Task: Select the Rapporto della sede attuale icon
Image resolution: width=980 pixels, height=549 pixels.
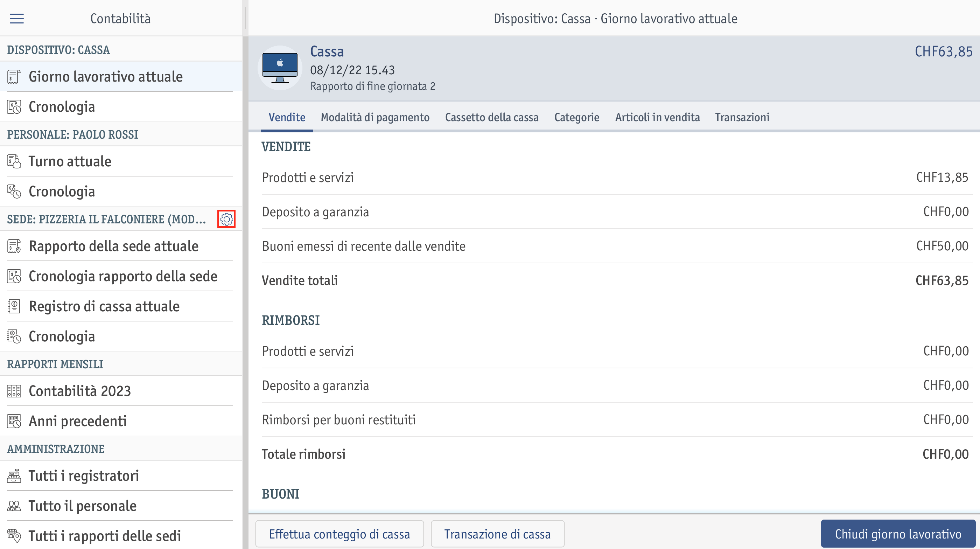Action: pos(14,246)
